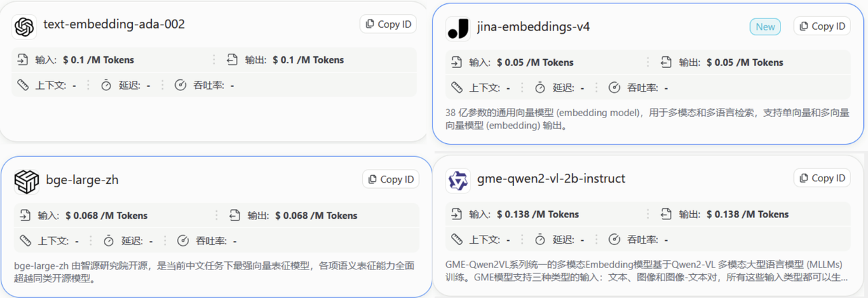Click the context length icon on bge-large-zh

tap(26, 240)
